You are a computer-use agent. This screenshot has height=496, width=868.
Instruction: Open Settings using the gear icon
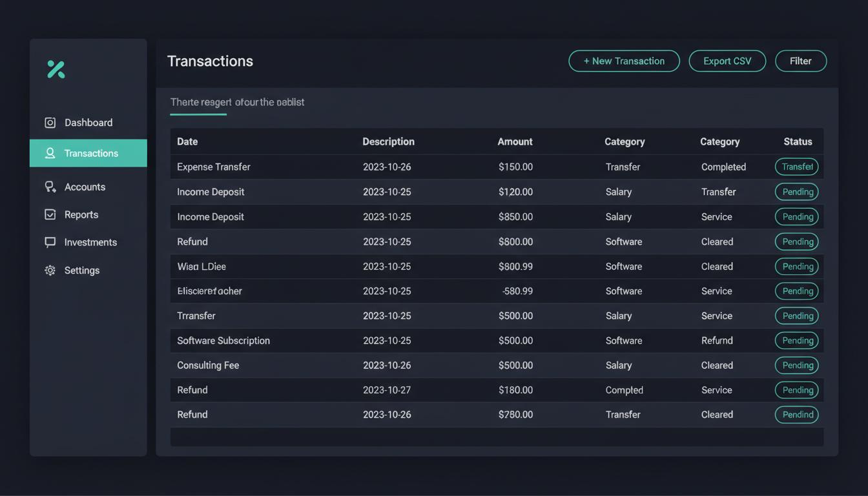(x=50, y=270)
